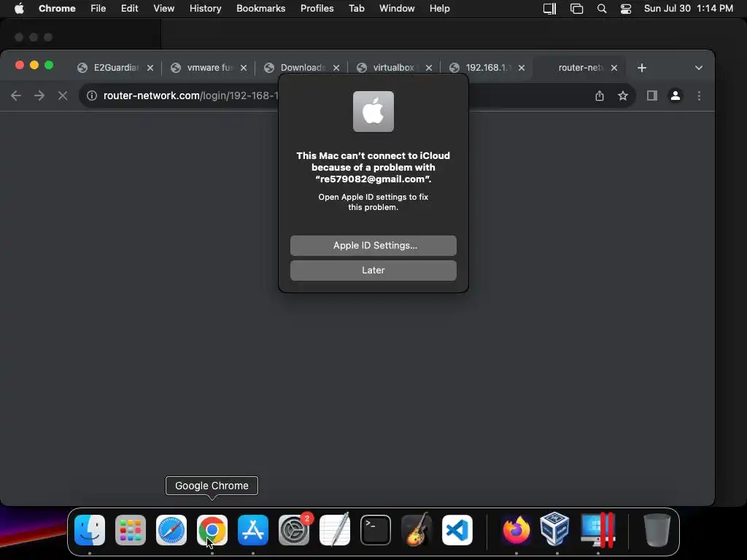Switch to the Downloads tab
747x560 pixels.
click(x=302, y=68)
